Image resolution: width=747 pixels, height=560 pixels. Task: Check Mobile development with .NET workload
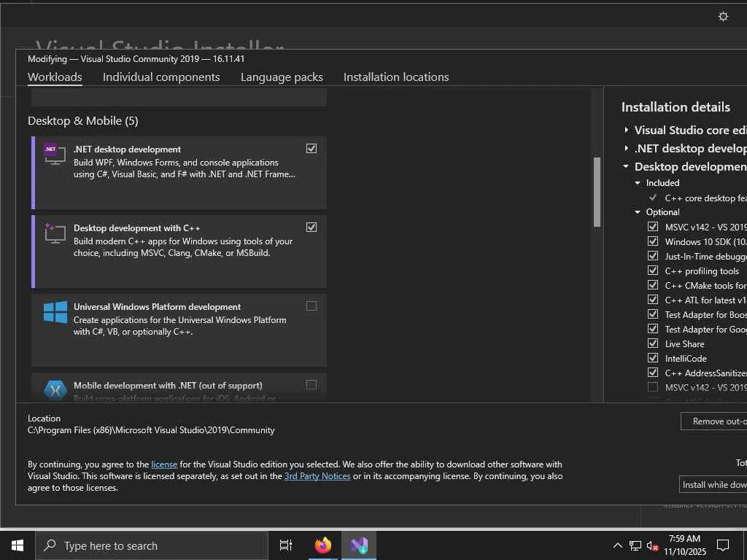[311, 384]
